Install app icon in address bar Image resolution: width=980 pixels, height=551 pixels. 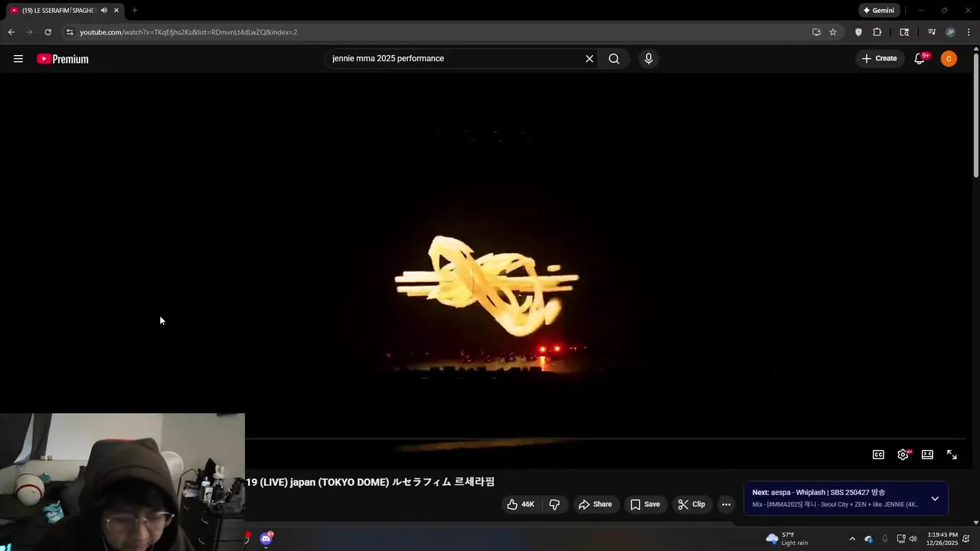click(x=816, y=32)
